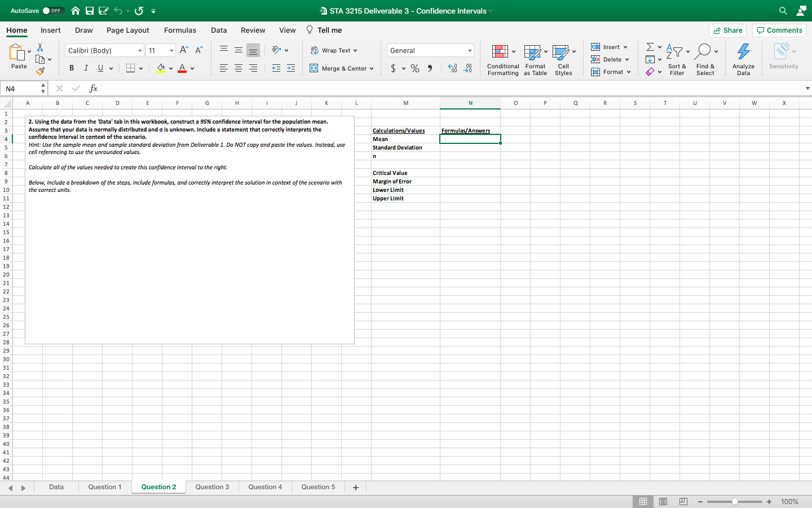Increase font size with large A icon
The image size is (812, 508).
[x=184, y=50]
